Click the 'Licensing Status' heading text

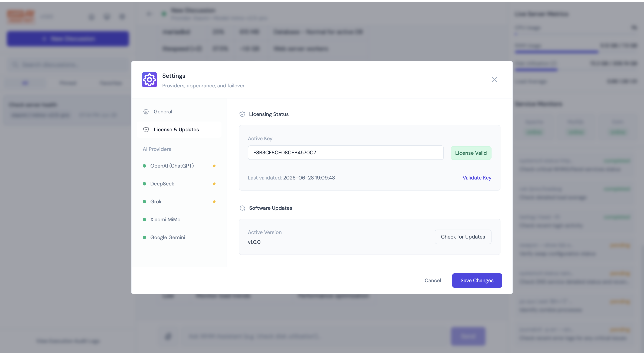click(x=269, y=114)
